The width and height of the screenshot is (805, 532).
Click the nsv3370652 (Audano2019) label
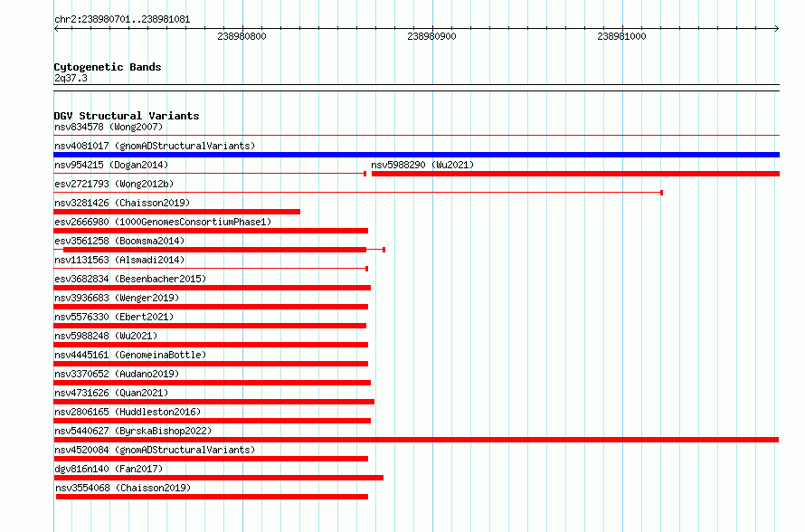117,374
